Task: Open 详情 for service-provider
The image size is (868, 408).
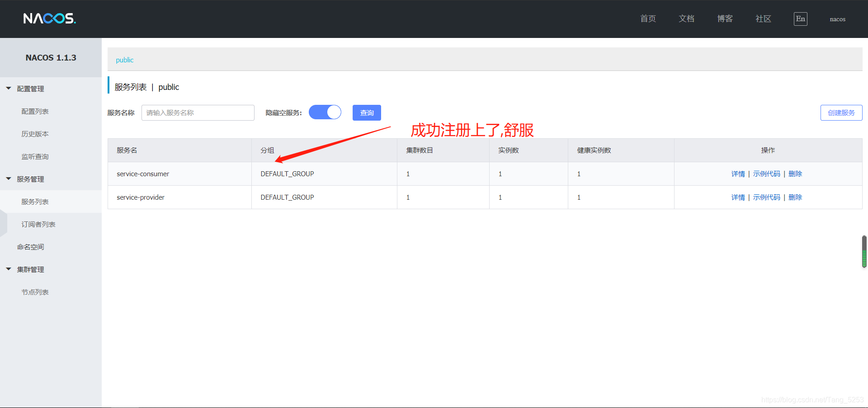Action: (x=738, y=197)
